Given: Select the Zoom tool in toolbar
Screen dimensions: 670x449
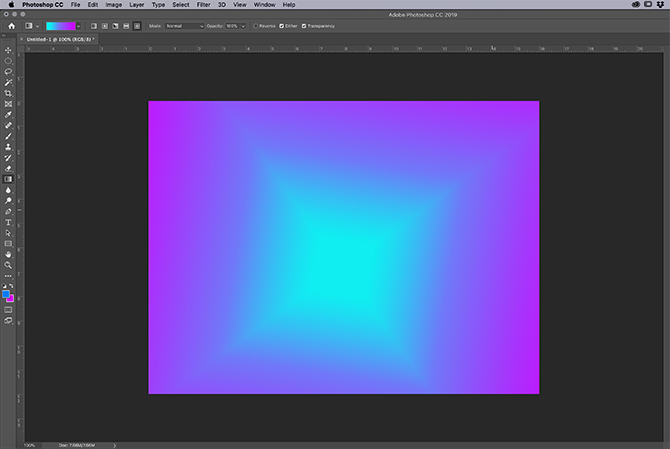Looking at the screenshot, I should pyautogui.click(x=8, y=265).
